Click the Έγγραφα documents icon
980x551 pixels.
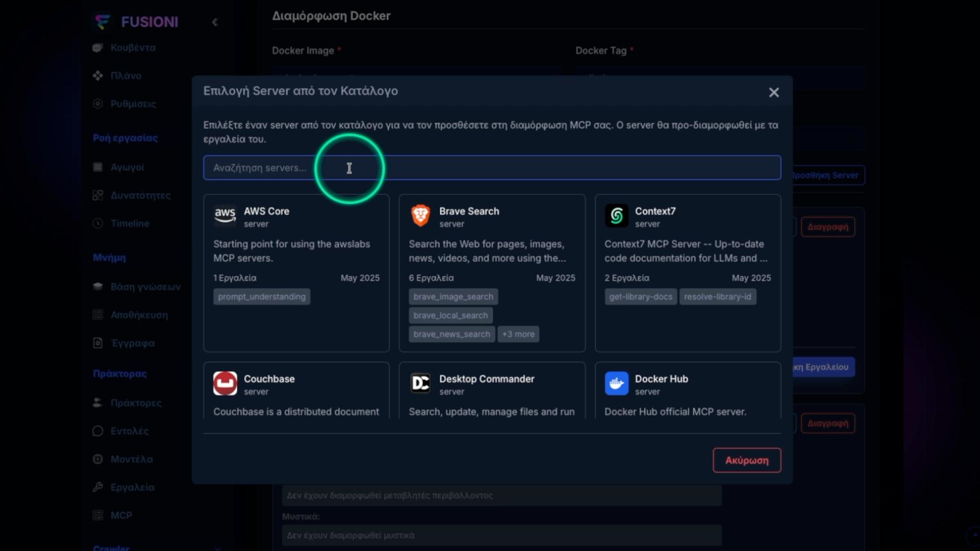[98, 343]
